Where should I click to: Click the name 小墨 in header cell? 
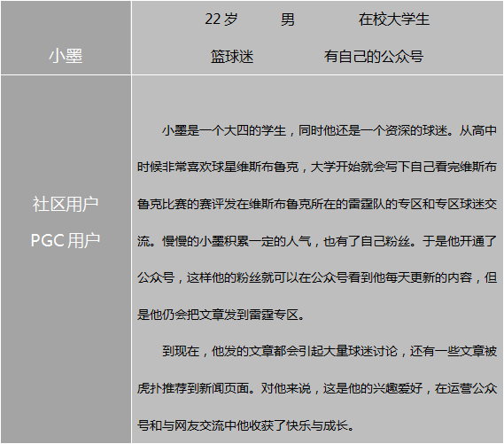coord(66,56)
